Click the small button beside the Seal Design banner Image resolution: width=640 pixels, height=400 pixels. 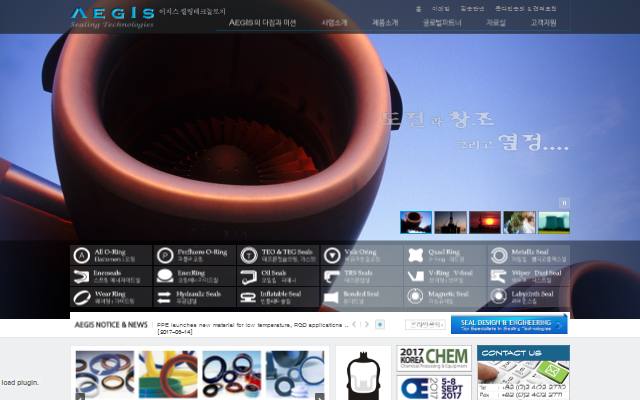pos(425,324)
